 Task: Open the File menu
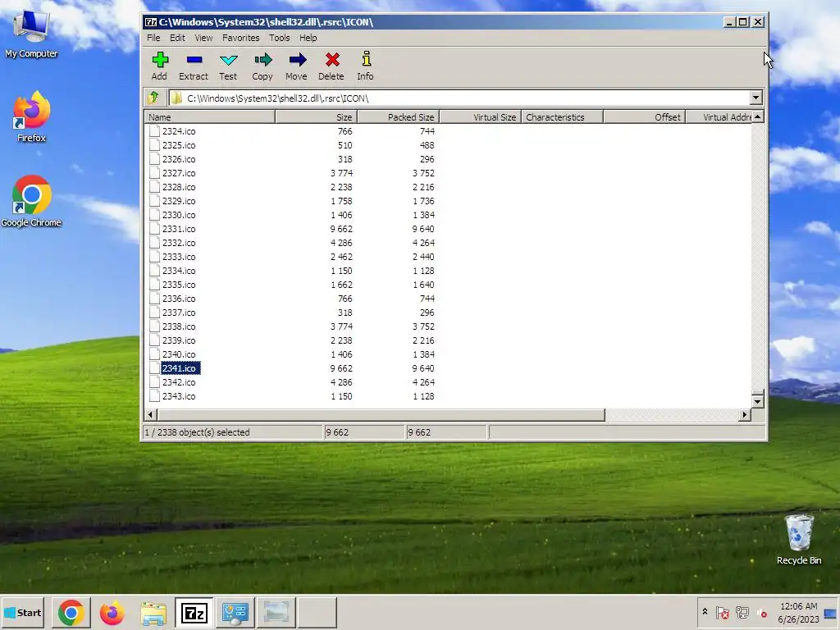(x=153, y=38)
